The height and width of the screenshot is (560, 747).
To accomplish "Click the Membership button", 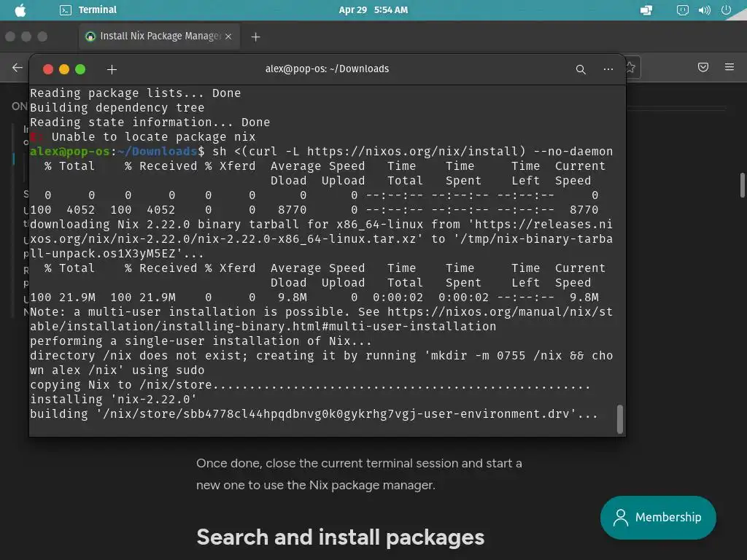I will (x=658, y=517).
